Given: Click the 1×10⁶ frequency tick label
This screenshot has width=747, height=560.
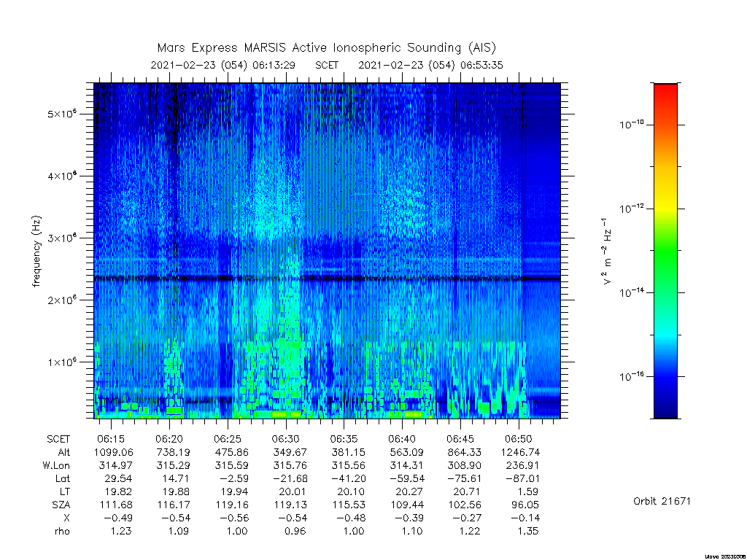Looking at the screenshot, I should 62,362.
